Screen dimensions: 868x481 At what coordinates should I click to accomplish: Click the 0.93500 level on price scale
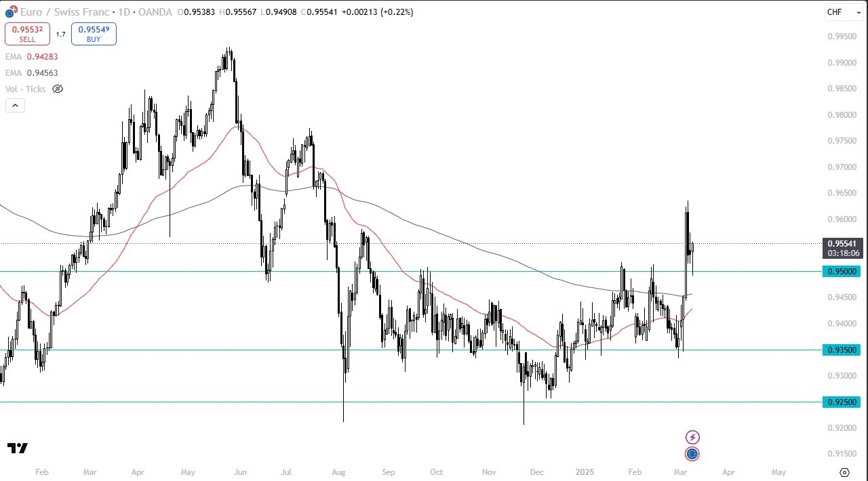[x=844, y=350]
